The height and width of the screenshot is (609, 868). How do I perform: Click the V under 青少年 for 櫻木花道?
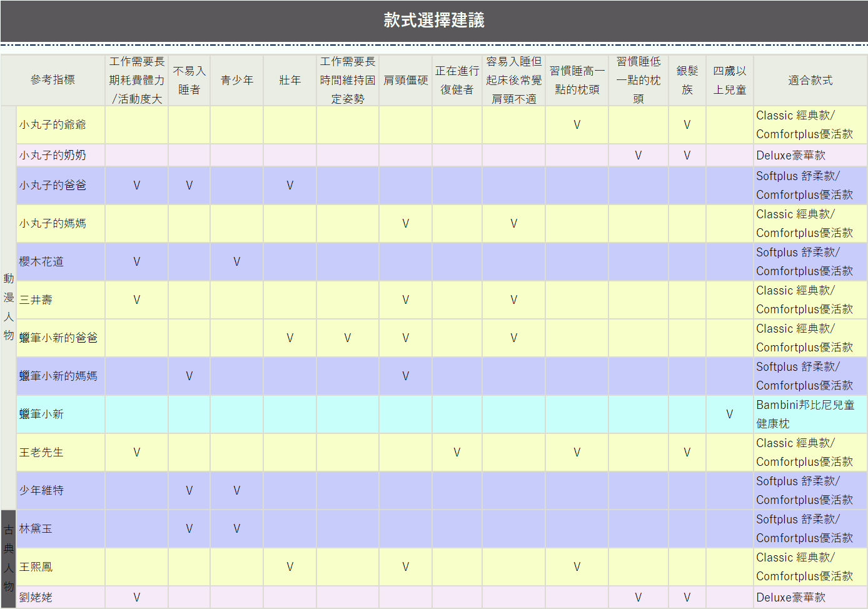coord(236,262)
